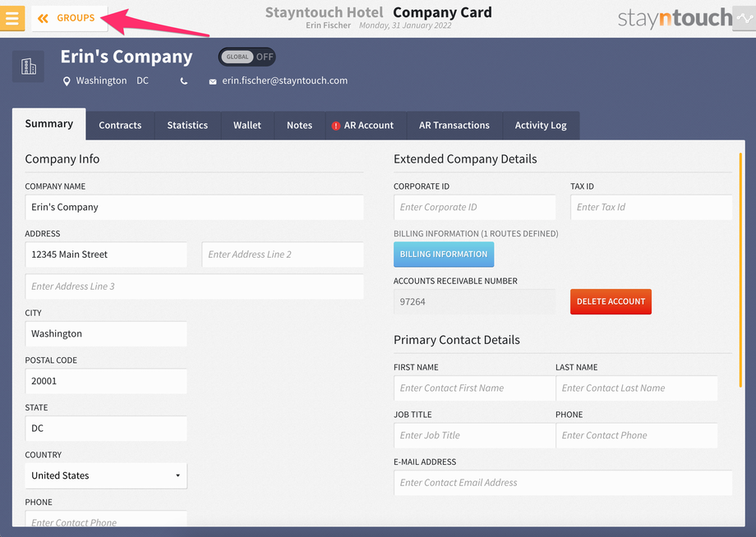Focus the Address Line 2 field
The width and height of the screenshot is (756, 537).
pos(283,255)
